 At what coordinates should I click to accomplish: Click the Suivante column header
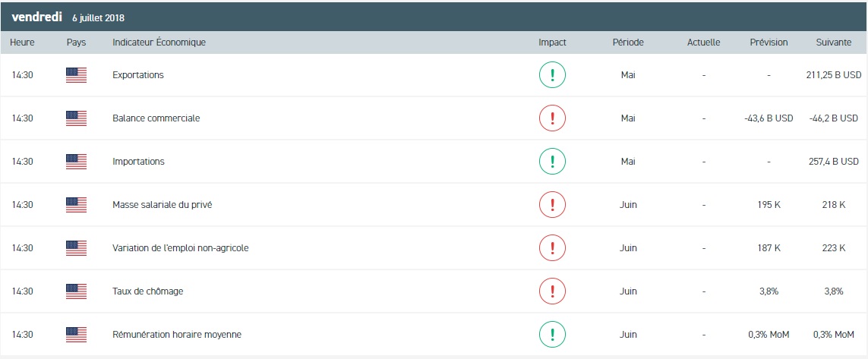coord(834,43)
